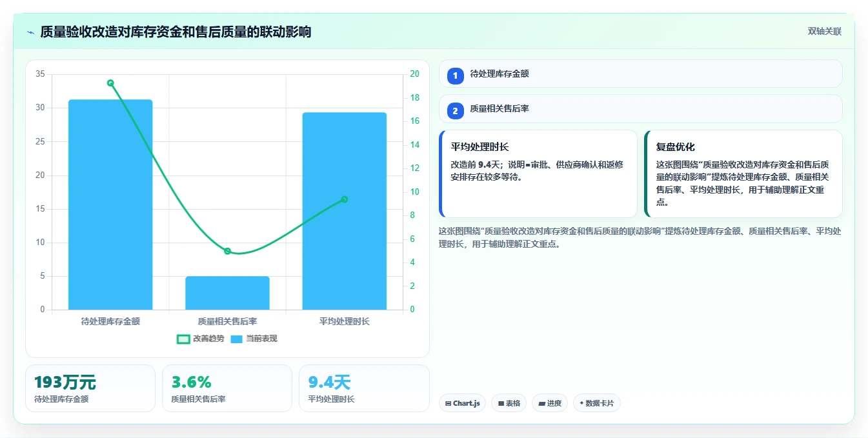Click the right axis value 10
Screen dimensions: 868x438
414,192
